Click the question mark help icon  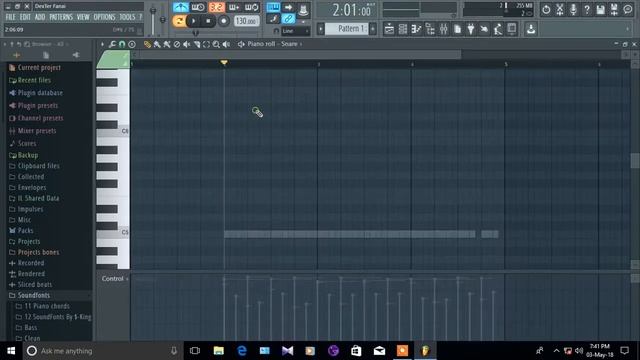(587, 9)
